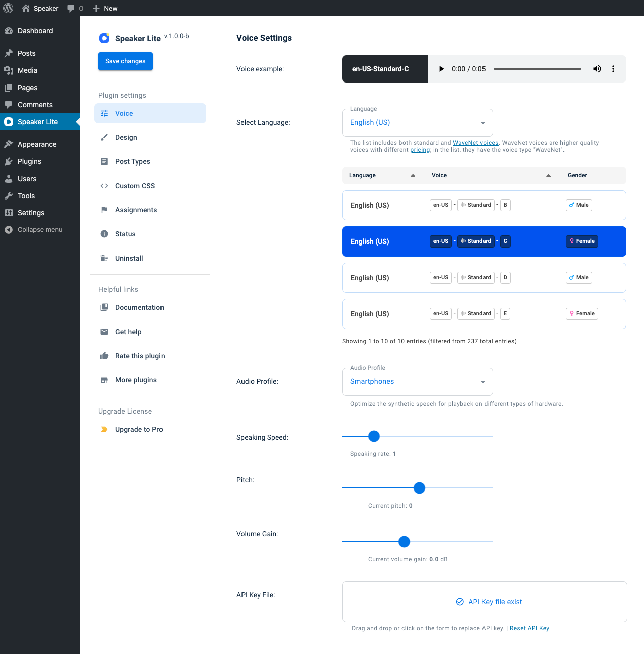Mute the voice example audio
The width and height of the screenshot is (644, 654).
(597, 69)
